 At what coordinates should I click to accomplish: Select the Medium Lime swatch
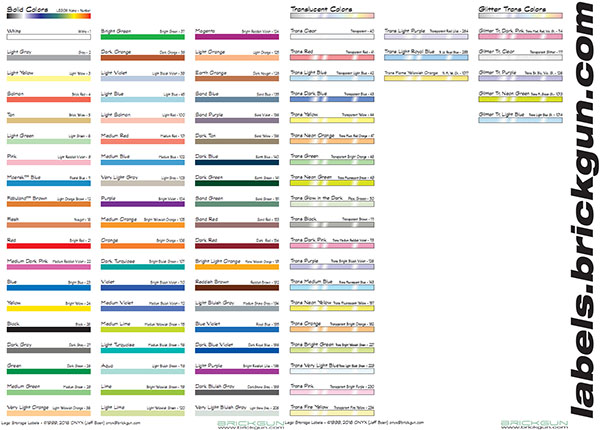tap(143, 329)
